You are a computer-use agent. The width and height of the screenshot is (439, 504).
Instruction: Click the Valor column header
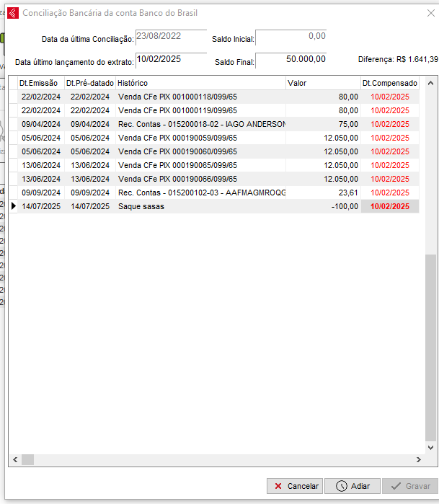(322, 83)
